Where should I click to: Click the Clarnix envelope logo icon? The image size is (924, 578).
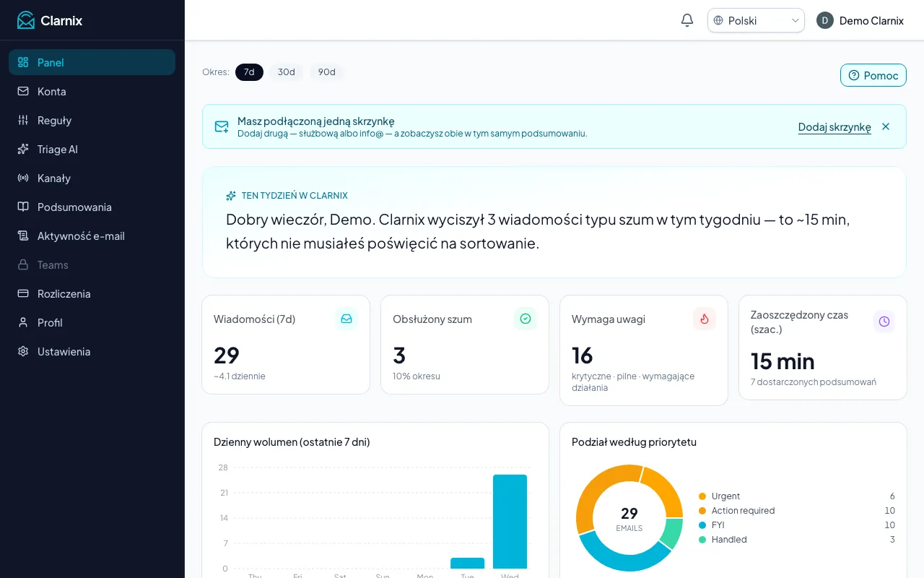point(26,20)
